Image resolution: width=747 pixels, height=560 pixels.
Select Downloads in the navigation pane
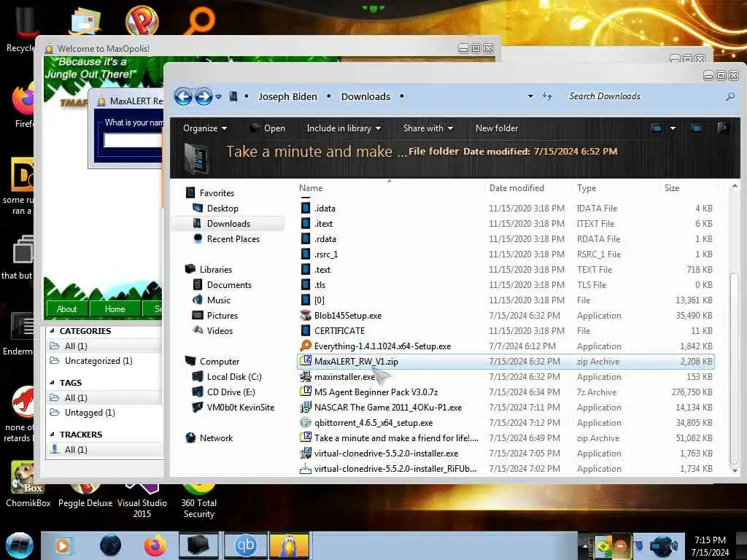tap(228, 224)
